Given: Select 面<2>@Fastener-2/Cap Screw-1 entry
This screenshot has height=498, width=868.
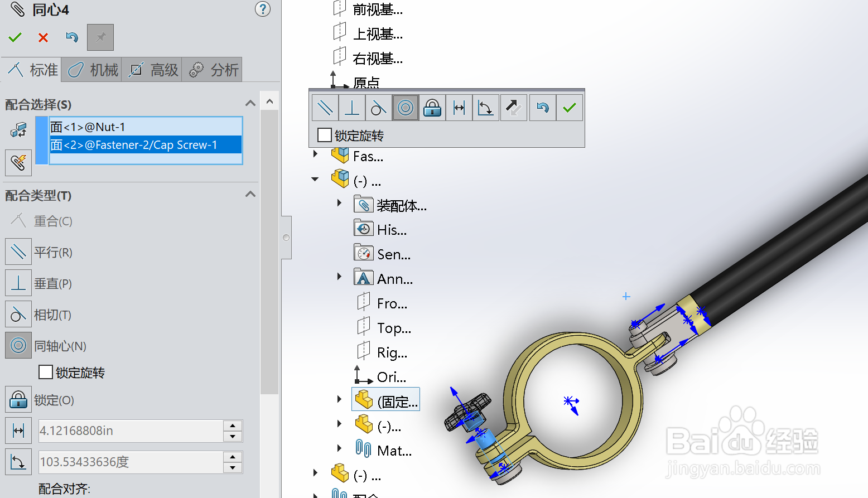Looking at the screenshot, I should (146, 145).
